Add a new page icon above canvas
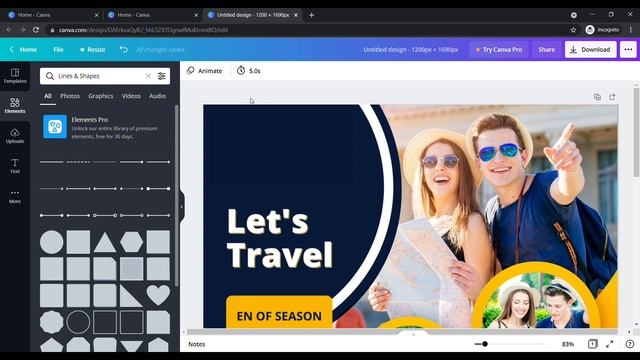The height and width of the screenshot is (360, 640). (612, 97)
